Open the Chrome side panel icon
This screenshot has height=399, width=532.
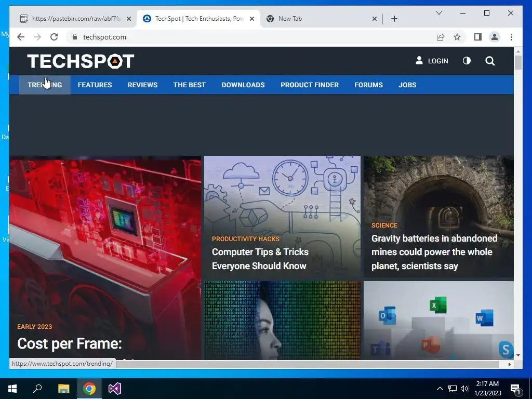pyautogui.click(x=478, y=37)
